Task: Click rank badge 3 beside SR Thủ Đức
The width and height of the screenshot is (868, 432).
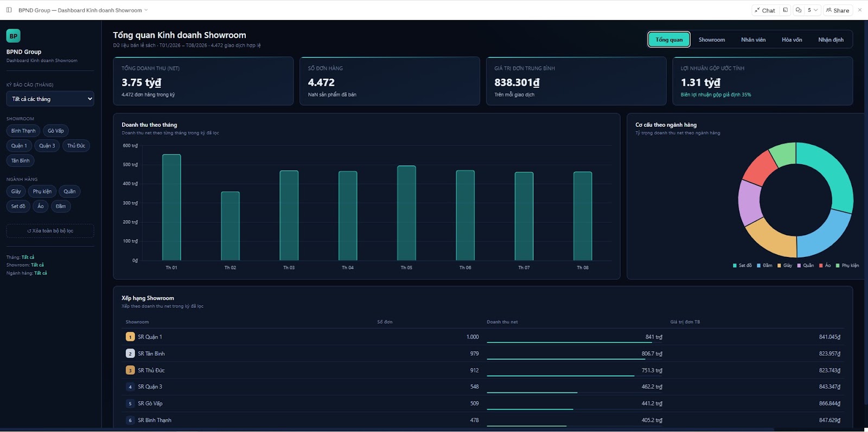Action: pyautogui.click(x=130, y=370)
